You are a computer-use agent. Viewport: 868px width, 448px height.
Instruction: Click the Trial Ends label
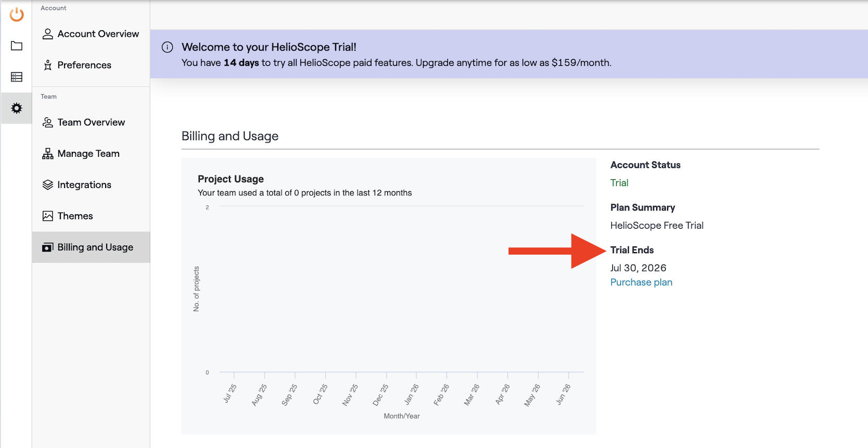click(632, 250)
